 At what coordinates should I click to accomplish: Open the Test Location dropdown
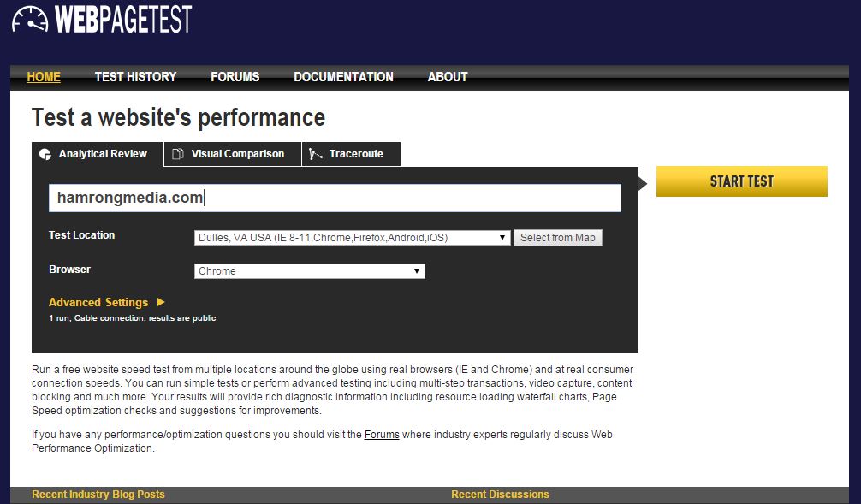pyautogui.click(x=352, y=238)
